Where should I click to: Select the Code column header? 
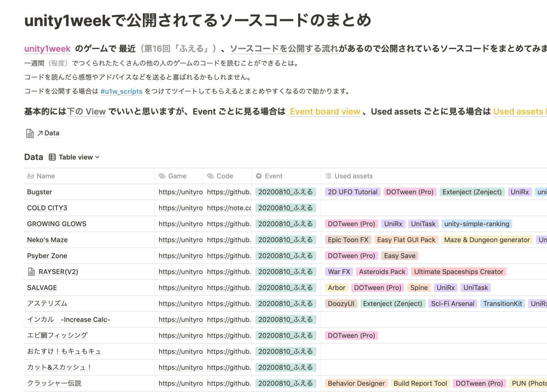227,176
